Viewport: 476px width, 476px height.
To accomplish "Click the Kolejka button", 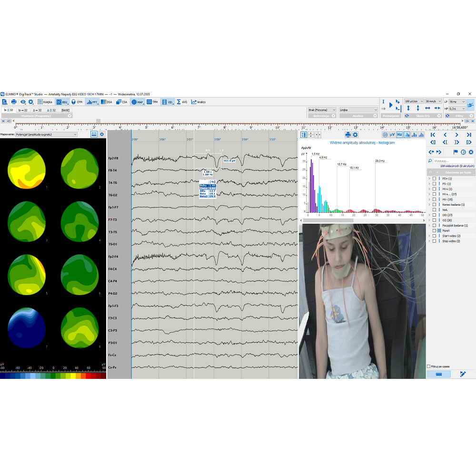I will click(x=45, y=102).
